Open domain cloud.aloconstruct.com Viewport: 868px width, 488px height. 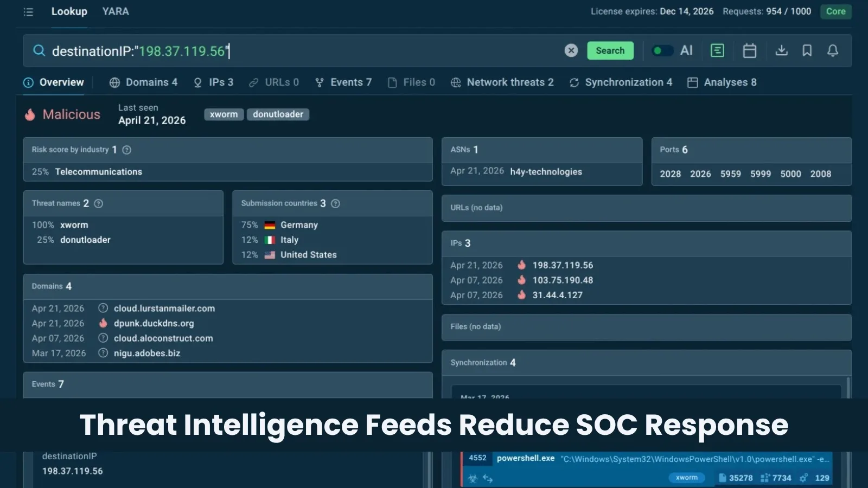click(x=163, y=338)
